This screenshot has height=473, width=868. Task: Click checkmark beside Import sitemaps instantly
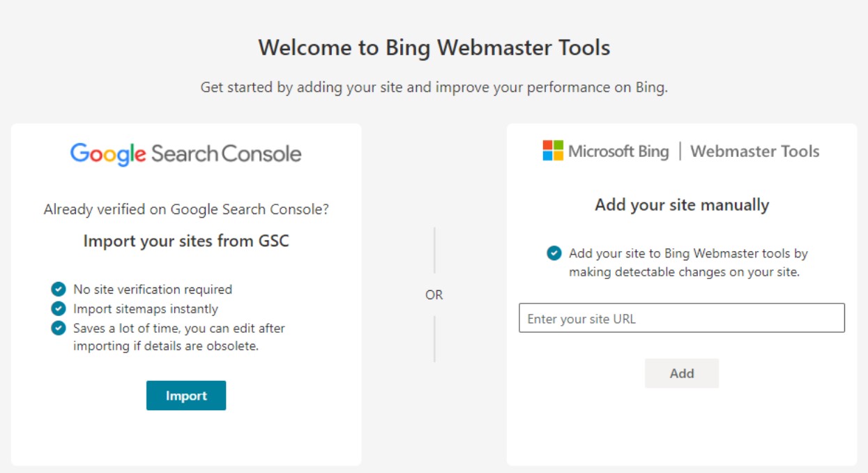pos(59,309)
